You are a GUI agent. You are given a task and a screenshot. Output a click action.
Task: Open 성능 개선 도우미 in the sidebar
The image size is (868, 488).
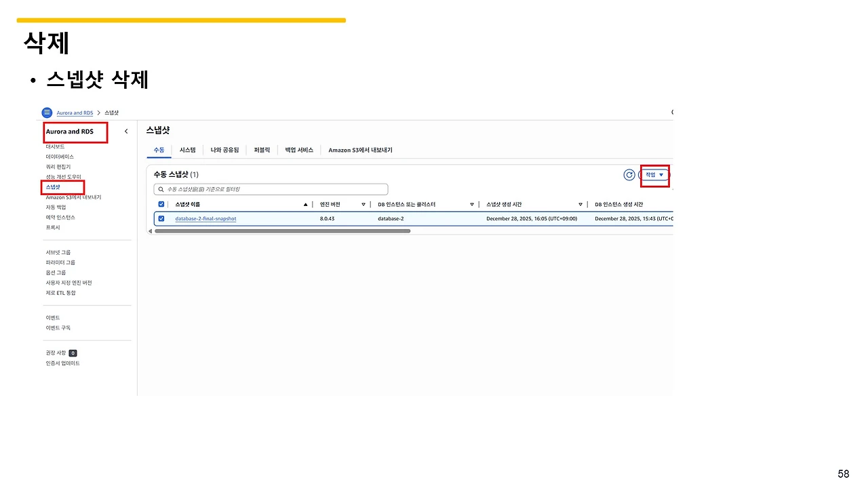click(x=63, y=177)
